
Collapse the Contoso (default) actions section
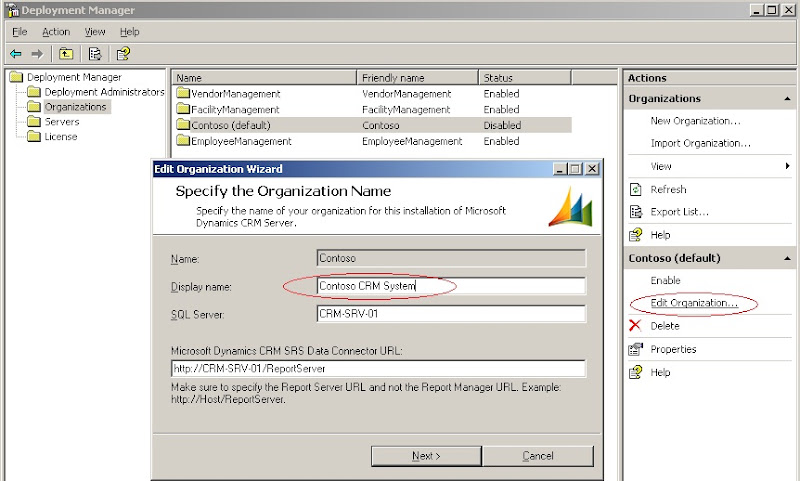tap(787, 259)
